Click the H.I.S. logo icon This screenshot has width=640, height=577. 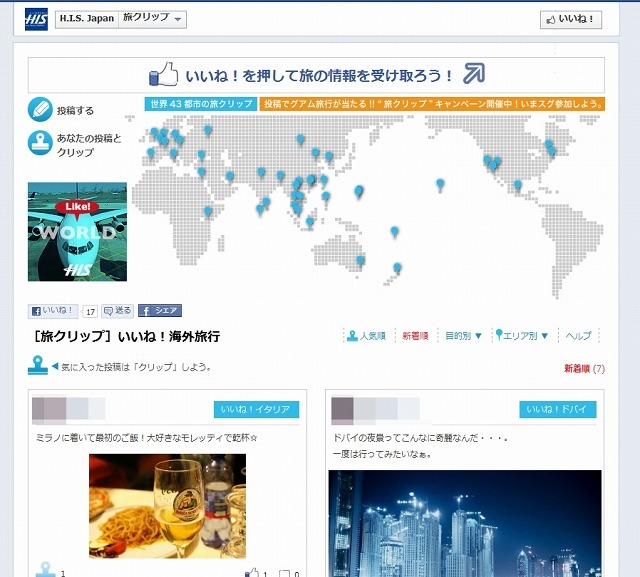[x=36, y=20]
